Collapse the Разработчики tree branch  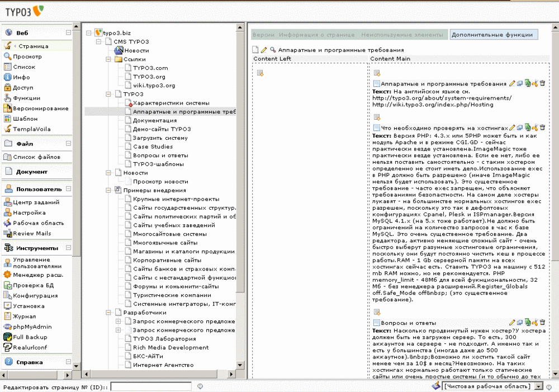[x=108, y=313]
